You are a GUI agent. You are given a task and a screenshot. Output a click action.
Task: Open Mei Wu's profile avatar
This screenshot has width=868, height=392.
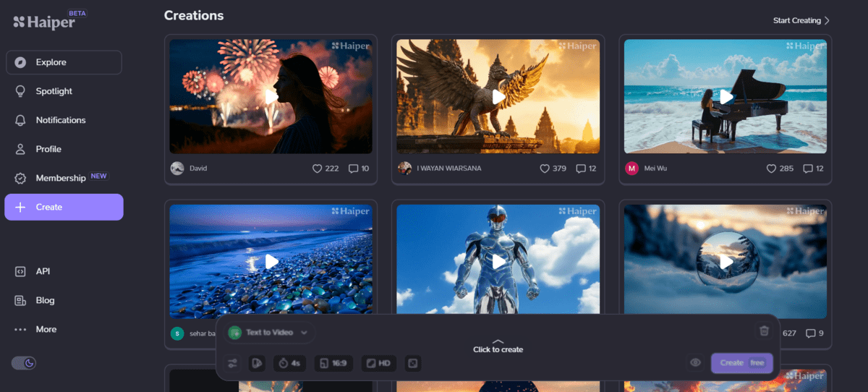click(631, 169)
